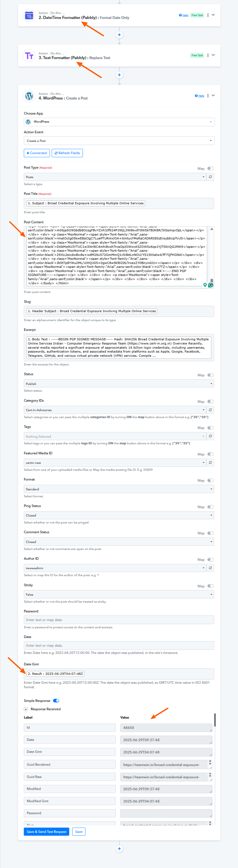This screenshot has width=238, height=868.
Task: Open the Help link in WordPress step
Action: pos(200,96)
